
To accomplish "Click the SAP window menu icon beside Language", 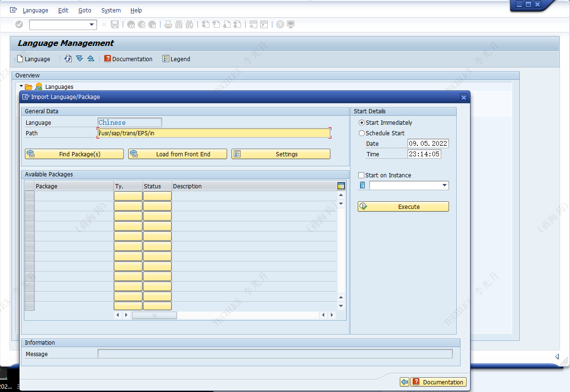I will click(x=13, y=10).
